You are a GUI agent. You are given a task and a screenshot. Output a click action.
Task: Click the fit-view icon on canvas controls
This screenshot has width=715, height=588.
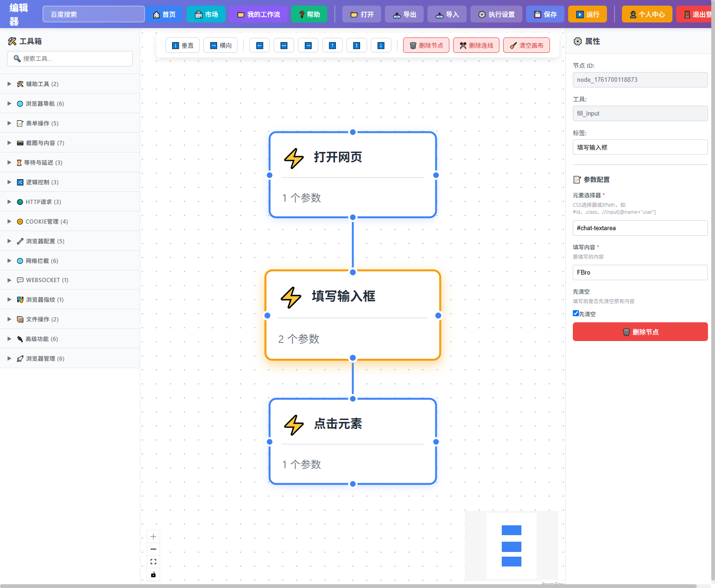click(x=153, y=561)
